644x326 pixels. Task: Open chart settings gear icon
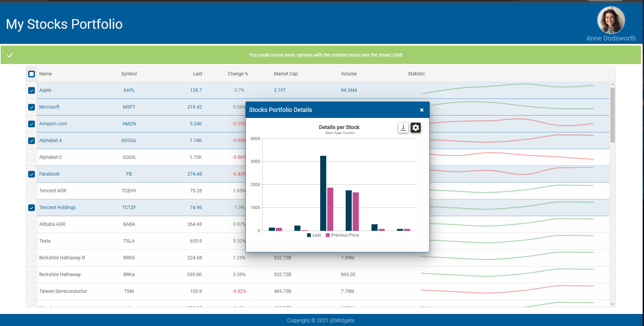(416, 128)
